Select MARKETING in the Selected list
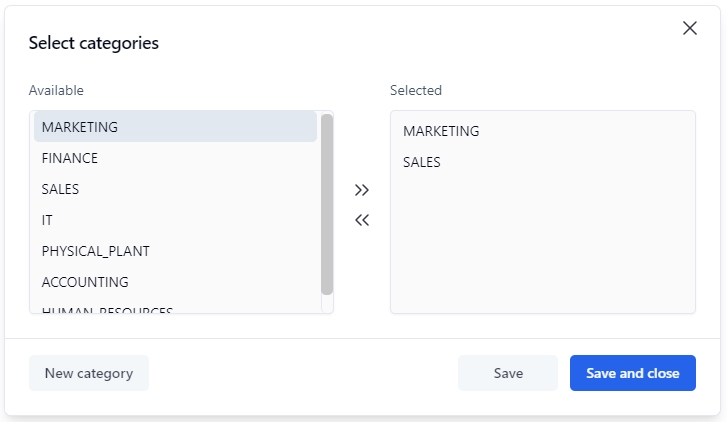 click(441, 131)
